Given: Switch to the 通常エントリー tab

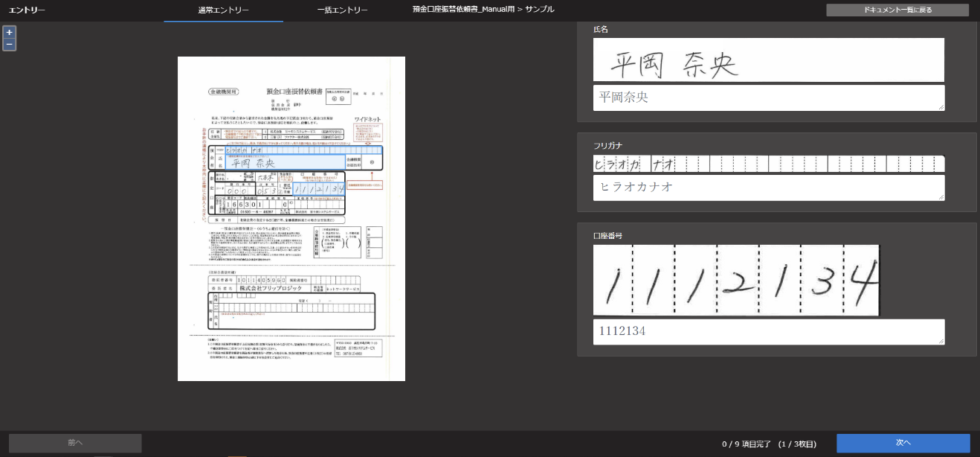Looking at the screenshot, I should click(223, 10).
